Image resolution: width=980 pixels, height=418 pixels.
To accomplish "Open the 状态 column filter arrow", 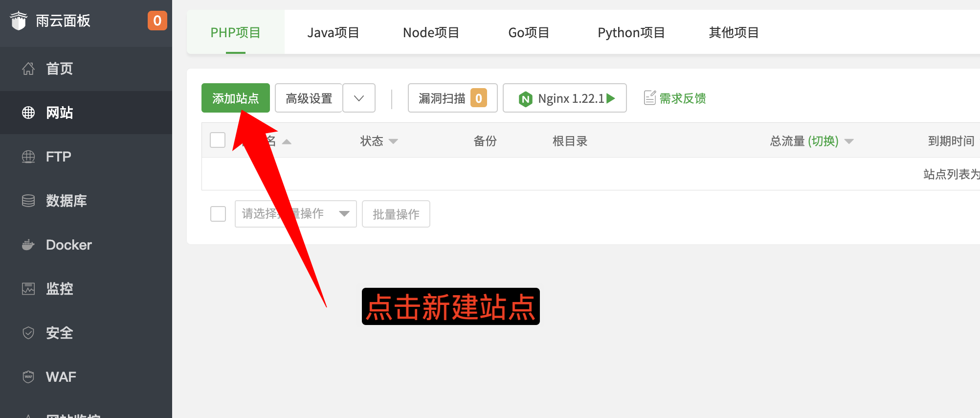I will [393, 141].
